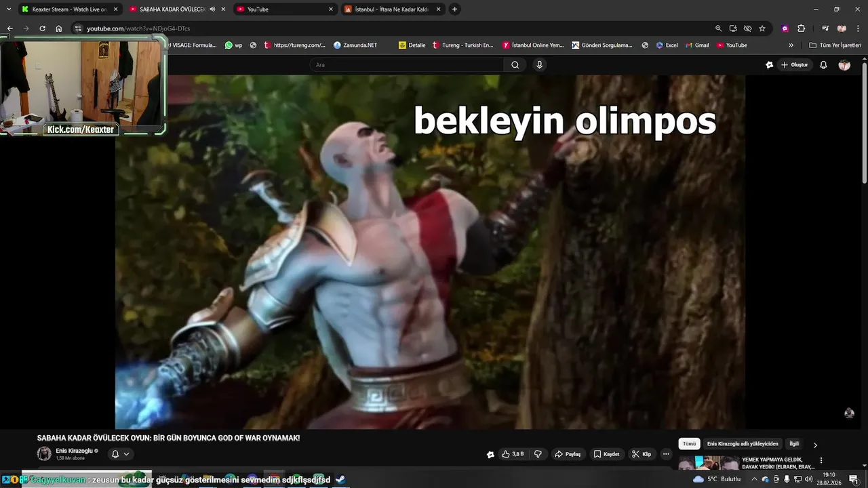Open the Gmail bookmark
This screenshot has height=488, width=868.
click(x=696, y=45)
